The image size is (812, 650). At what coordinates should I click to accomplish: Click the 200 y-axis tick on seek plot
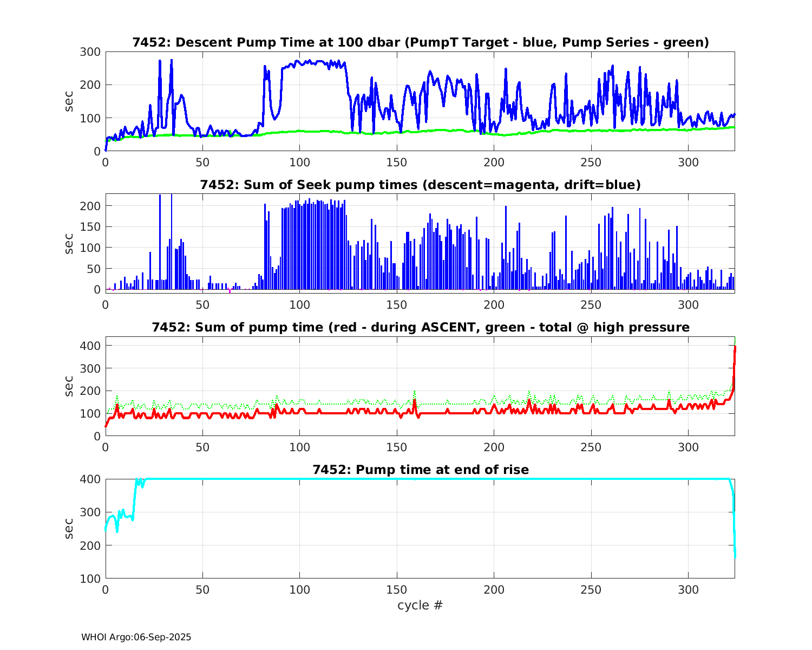click(x=90, y=206)
